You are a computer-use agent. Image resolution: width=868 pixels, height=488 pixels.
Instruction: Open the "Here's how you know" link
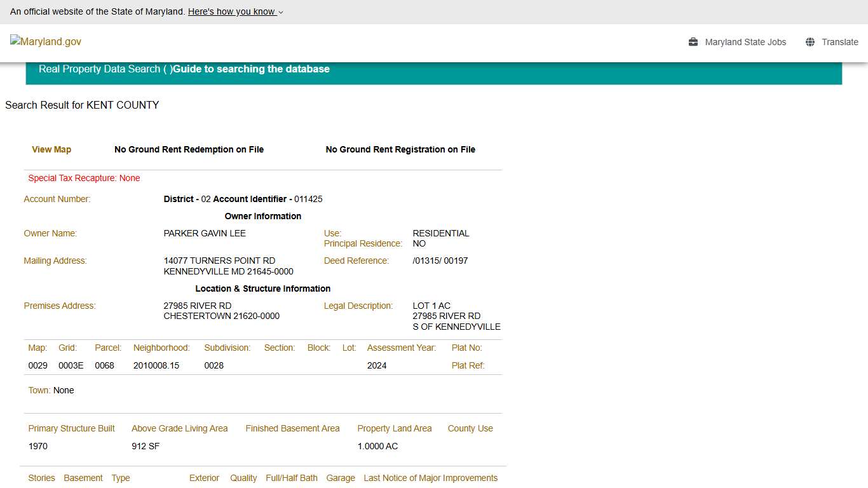[x=231, y=11]
